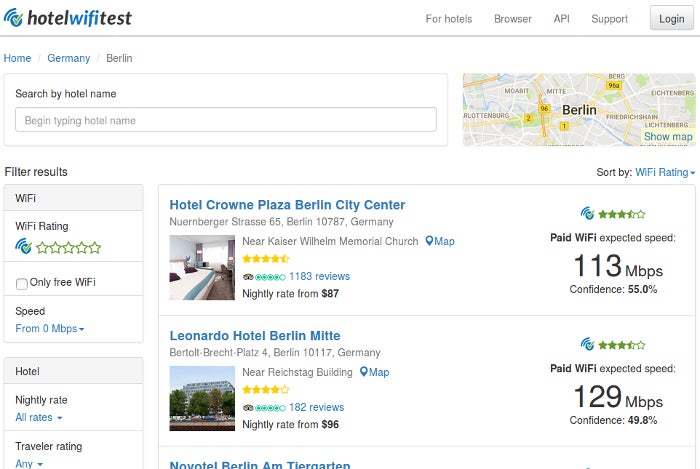Click the WiFi rating icon above 113 Mbps

tap(588, 214)
